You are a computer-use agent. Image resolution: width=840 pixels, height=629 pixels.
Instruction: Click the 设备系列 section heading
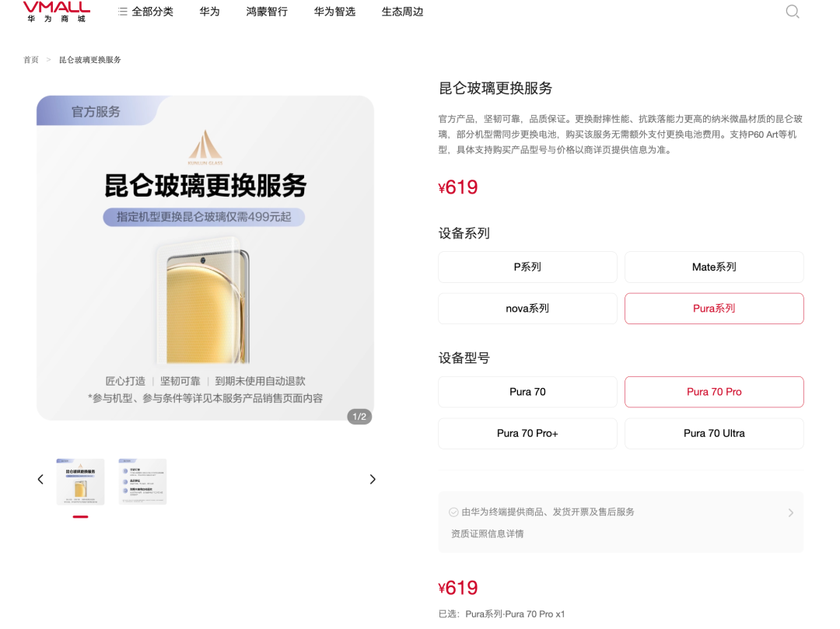tap(464, 233)
